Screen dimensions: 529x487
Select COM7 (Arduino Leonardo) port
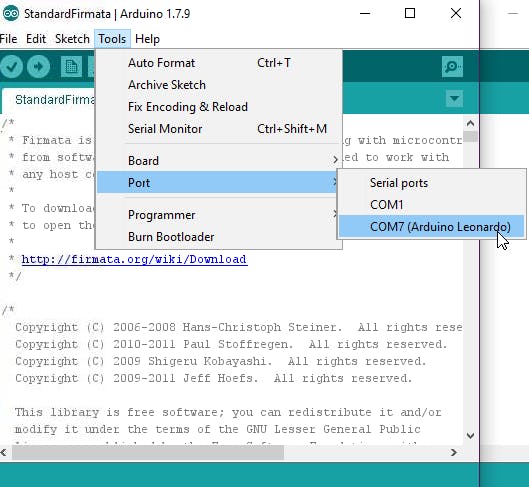431,226
